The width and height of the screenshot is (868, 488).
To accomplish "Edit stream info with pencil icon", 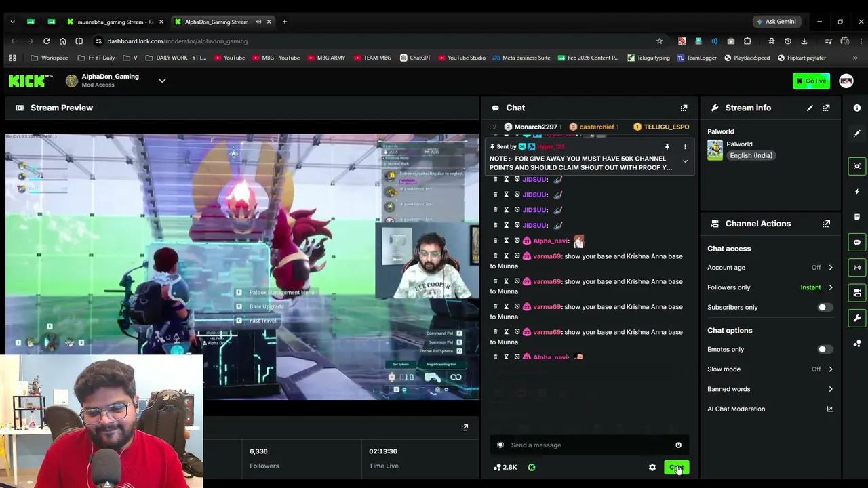I will click(x=810, y=108).
